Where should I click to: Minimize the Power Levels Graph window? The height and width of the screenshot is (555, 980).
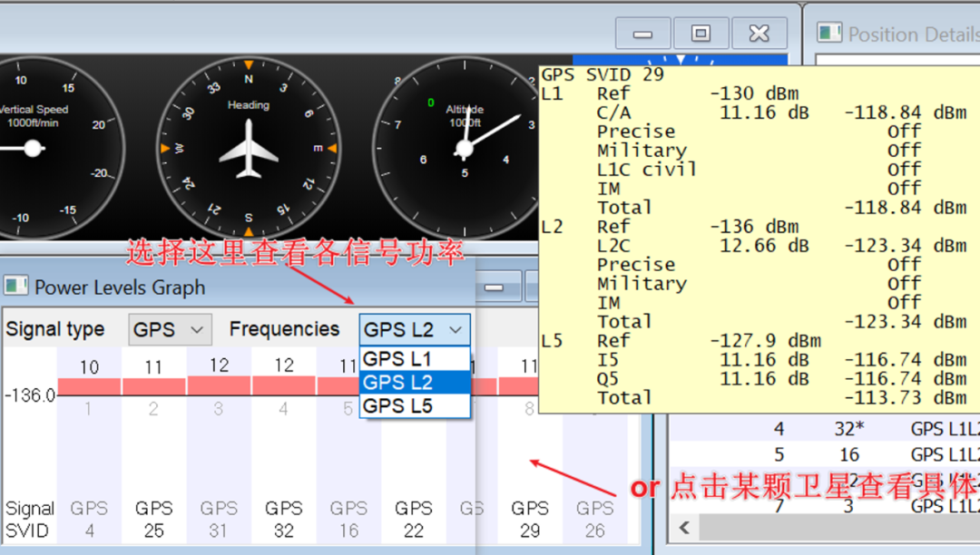tap(494, 287)
